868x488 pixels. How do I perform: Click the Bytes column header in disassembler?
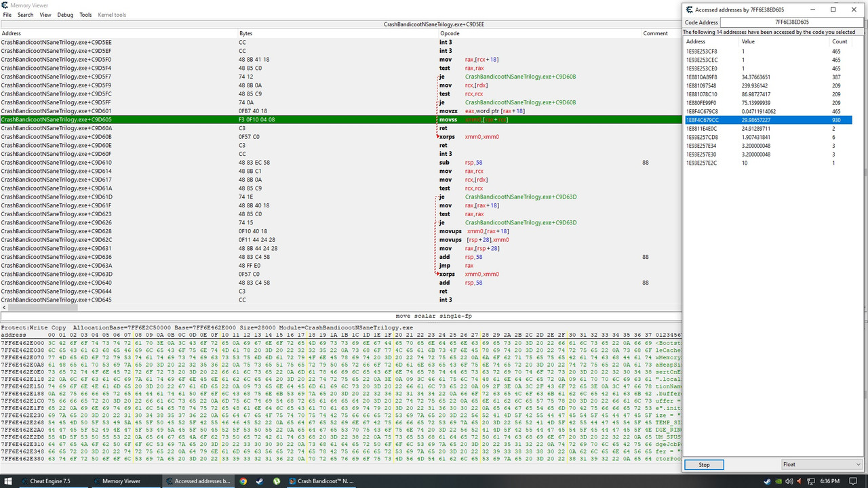click(338, 33)
